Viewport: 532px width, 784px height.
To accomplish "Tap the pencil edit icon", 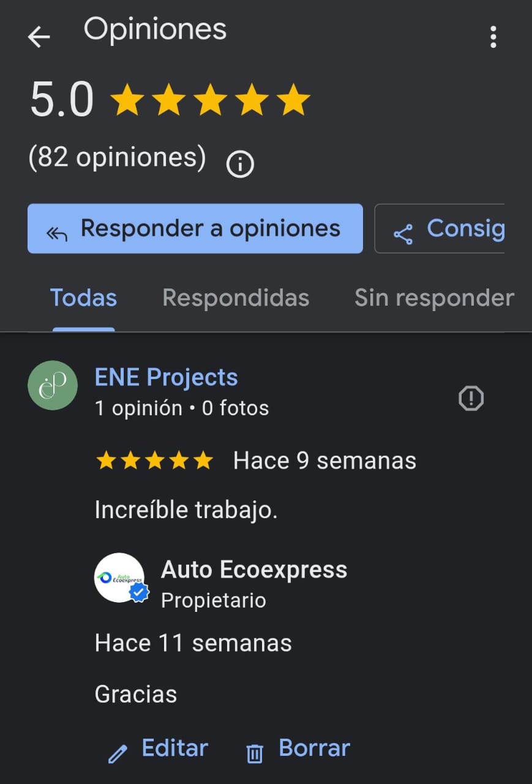I will 118,753.
